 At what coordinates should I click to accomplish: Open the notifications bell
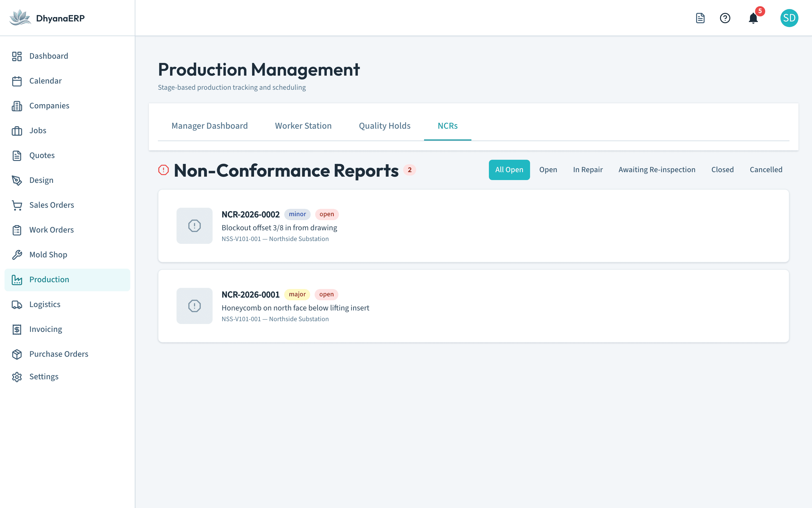point(753,18)
